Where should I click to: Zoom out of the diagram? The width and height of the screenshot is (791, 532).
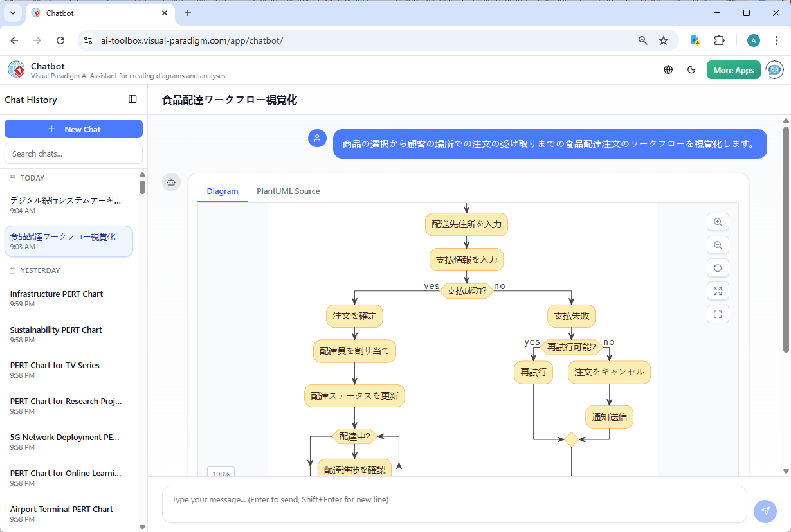tap(718, 245)
